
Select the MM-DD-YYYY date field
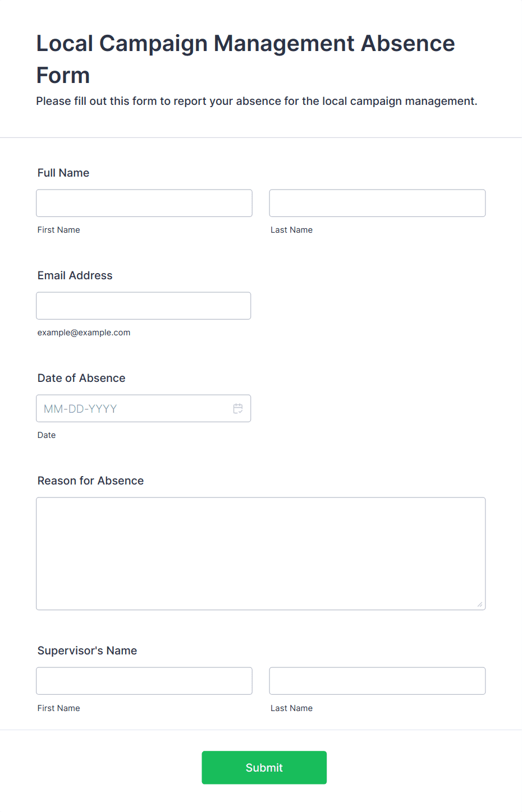click(144, 408)
